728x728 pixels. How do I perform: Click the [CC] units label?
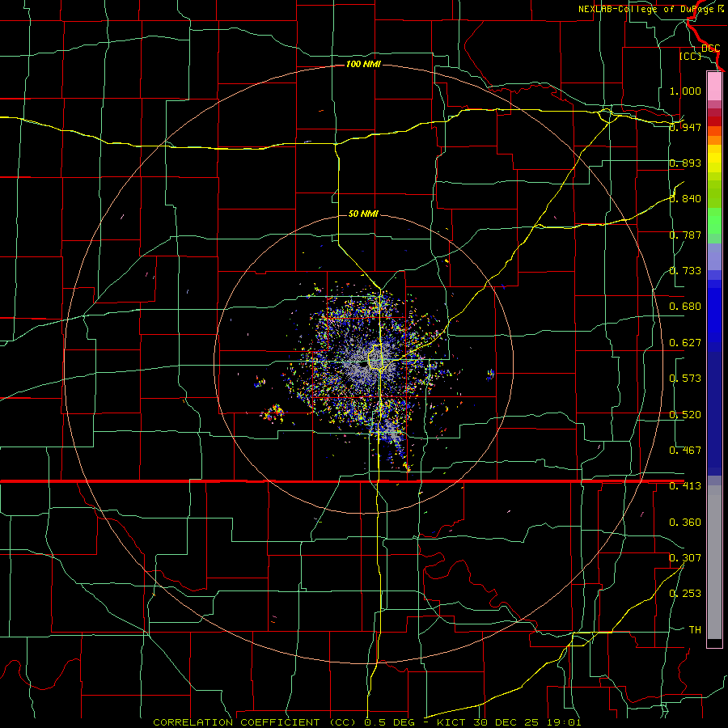pyautogui.click(x=690, y=56)
